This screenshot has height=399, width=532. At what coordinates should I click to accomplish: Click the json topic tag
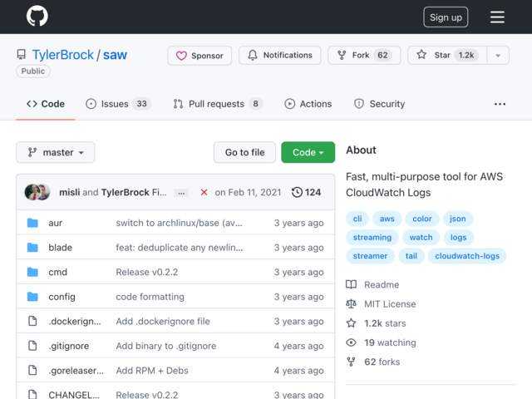click(458, 219)
